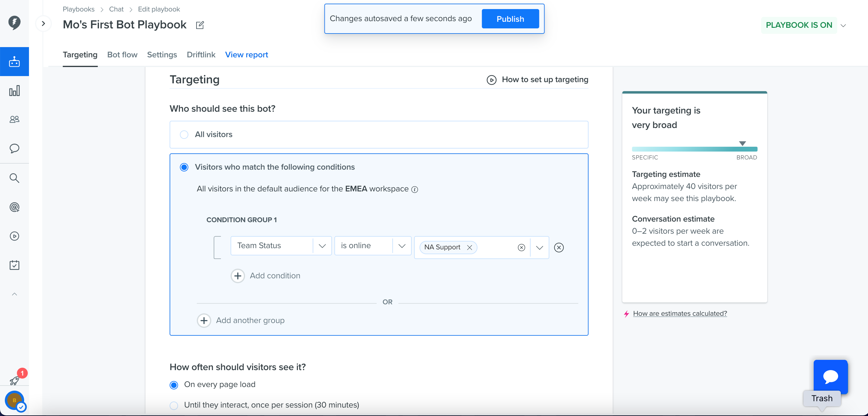Go to the Chat breadcrumb
This screenshot has height=416, width=868.
[x=116, y=9]
